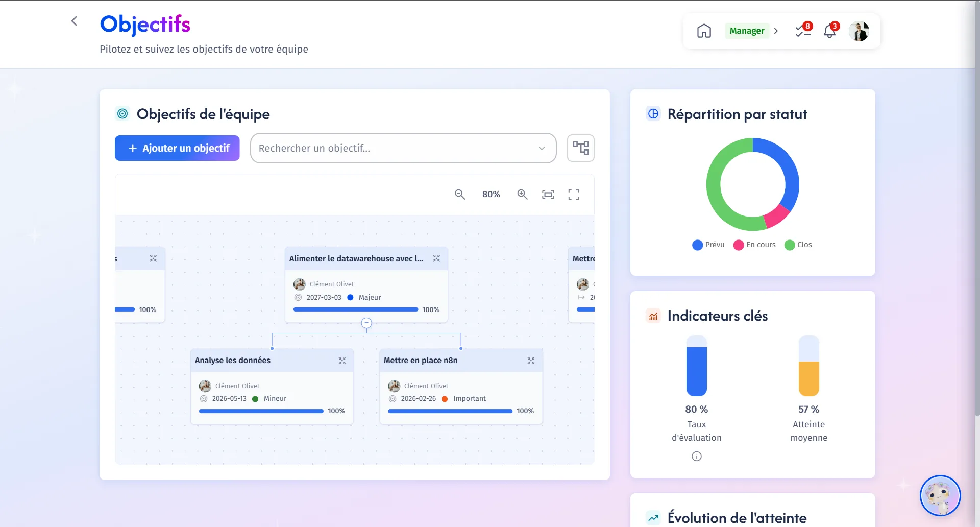This screenshot has width=980, height=527.
Task: Expand the objective search dropdown arrow
Action: tap(542, 148)
